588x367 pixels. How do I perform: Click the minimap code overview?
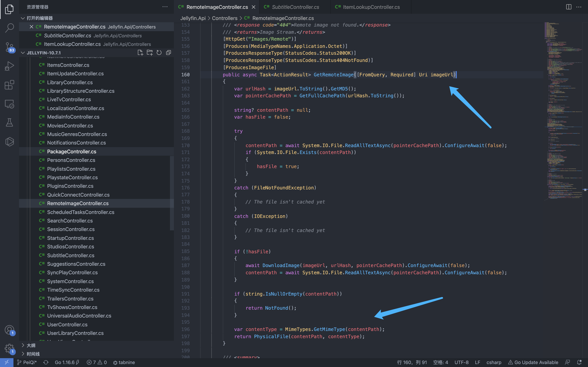562,109
